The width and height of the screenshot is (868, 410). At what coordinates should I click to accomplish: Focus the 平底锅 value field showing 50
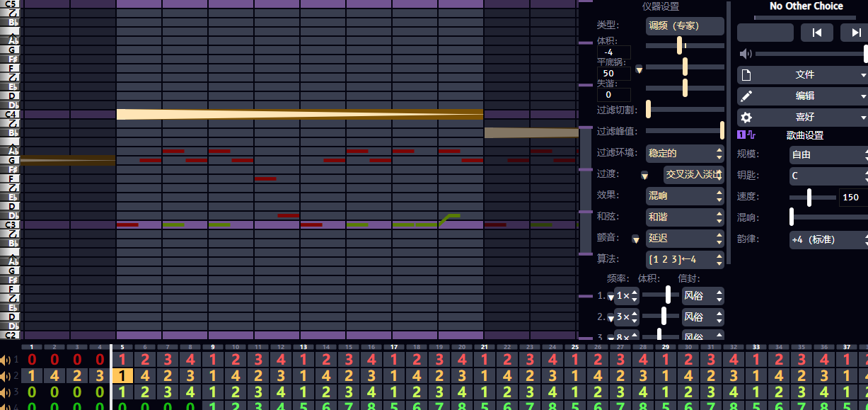click(614, 74)
